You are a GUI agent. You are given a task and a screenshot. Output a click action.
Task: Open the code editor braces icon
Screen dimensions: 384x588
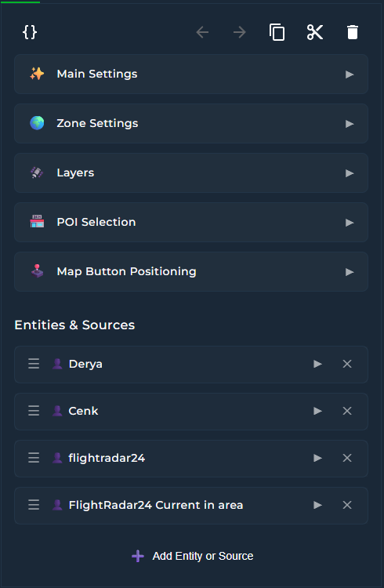click(x=30, y=32)
